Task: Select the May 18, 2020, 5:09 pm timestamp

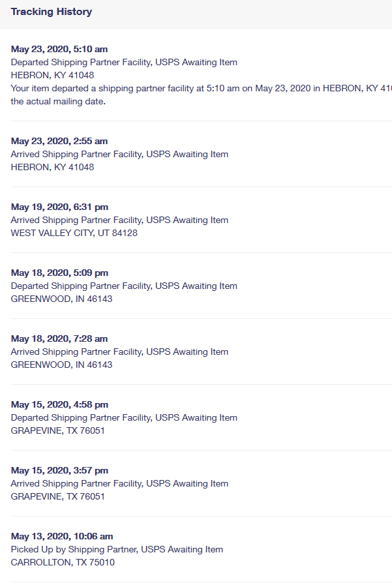Action: coord(59,273)
